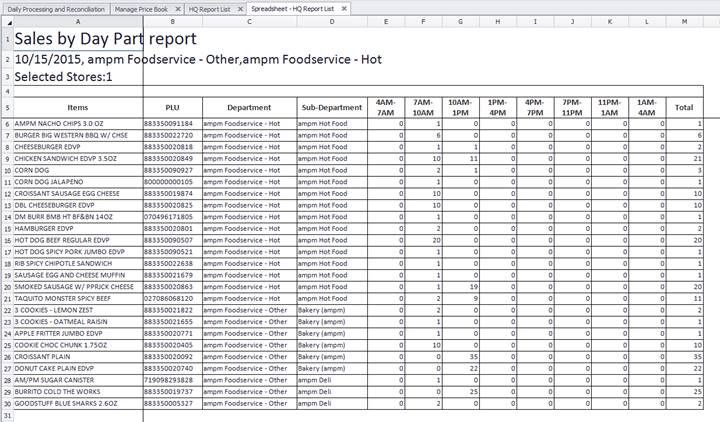720x422 pixels.
Task: Click PLU cell 027086068120
Action: pyautogui.click(x=173, y=298)
